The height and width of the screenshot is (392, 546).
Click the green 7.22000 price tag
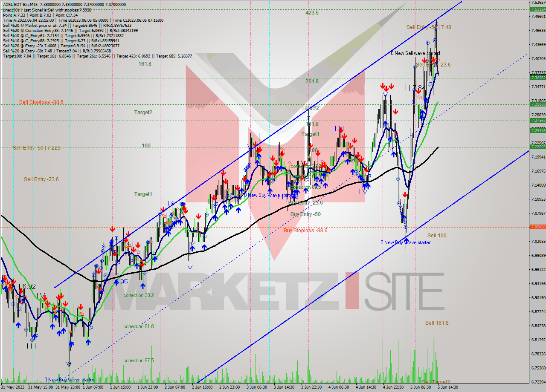[x=537, y=147]
